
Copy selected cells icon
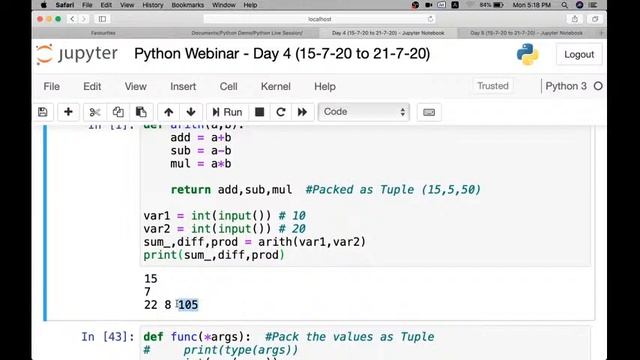[118, 112]
